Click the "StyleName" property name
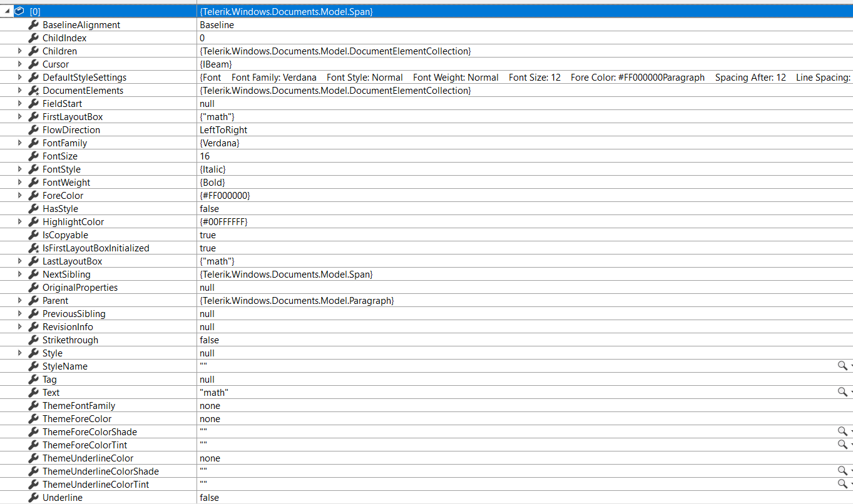This screenshot has width=853, height=504. [65, 366]
